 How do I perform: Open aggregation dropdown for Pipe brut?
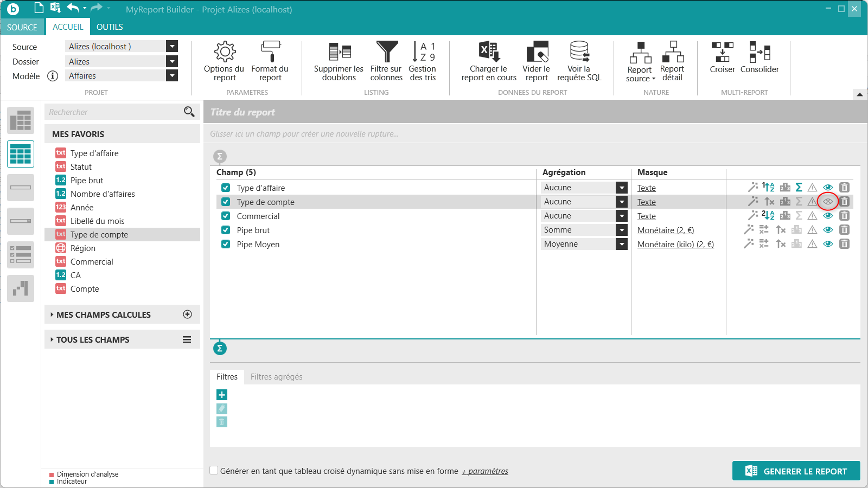(x=622, y=230)
